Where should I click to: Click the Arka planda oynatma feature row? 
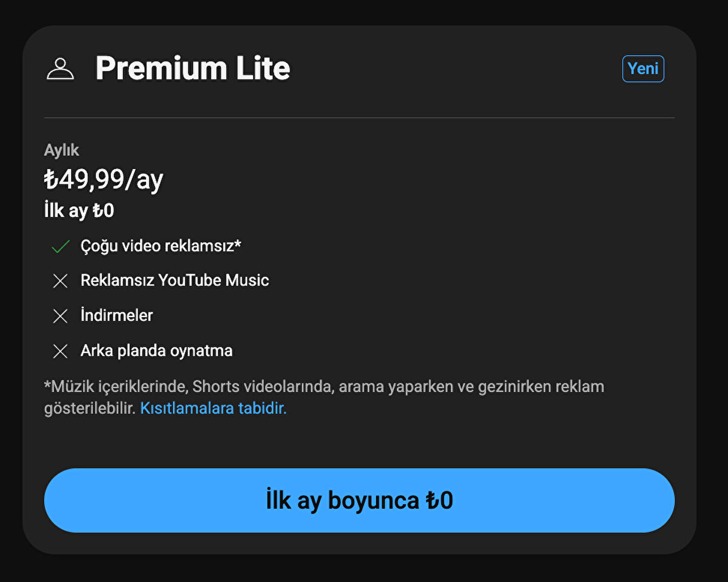click(x=156, y=351)
